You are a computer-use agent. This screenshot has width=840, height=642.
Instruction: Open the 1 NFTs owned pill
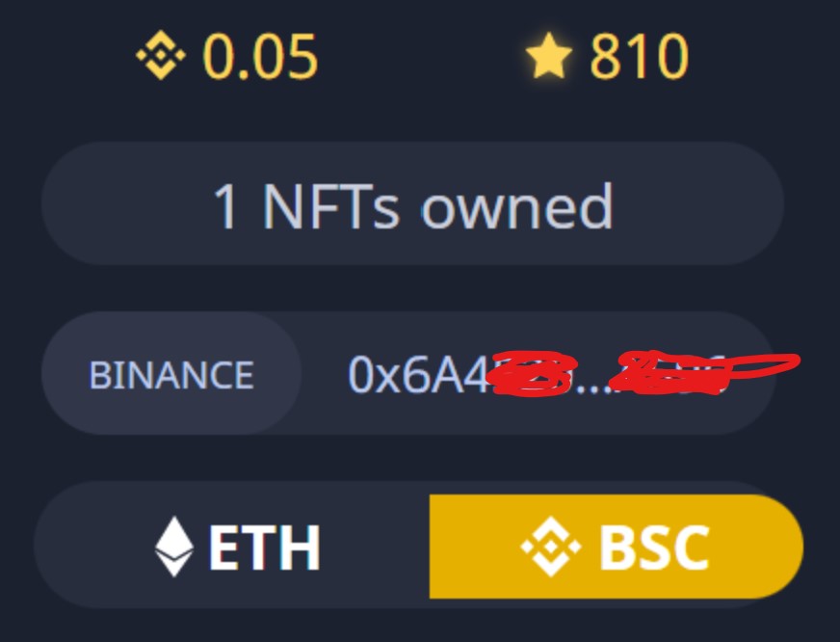pyautogui.click(x=412, y=203)
